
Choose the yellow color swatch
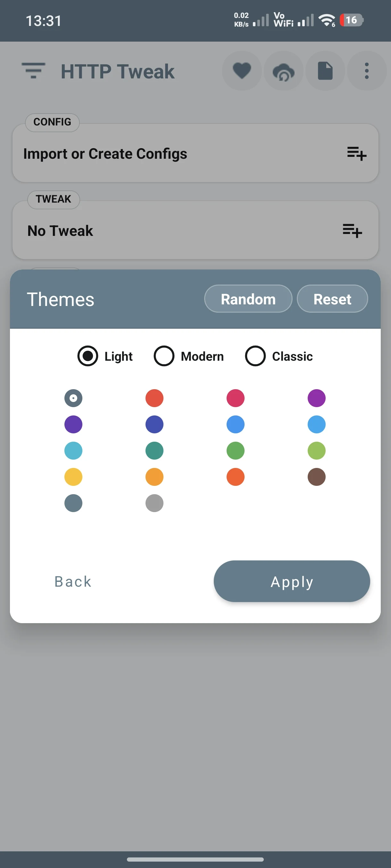[73, 477]
